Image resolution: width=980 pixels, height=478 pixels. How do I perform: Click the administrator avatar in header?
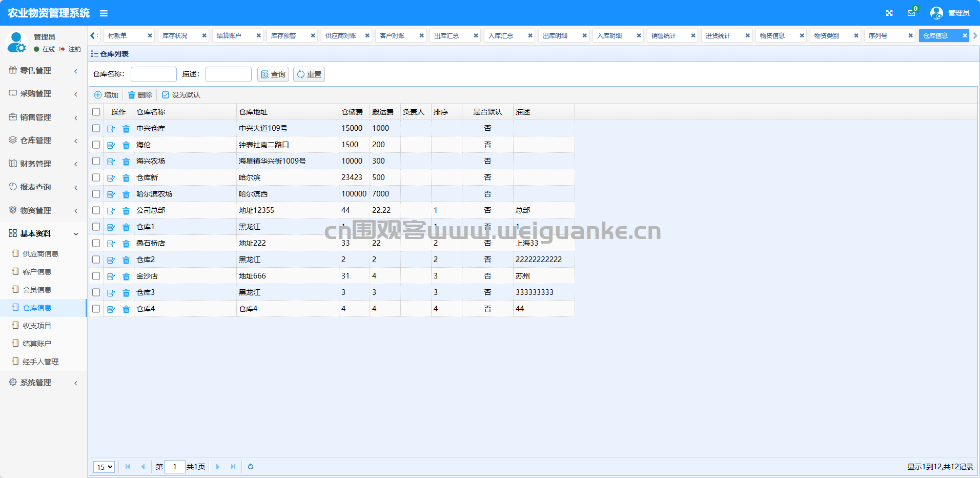tap(936, 13)
